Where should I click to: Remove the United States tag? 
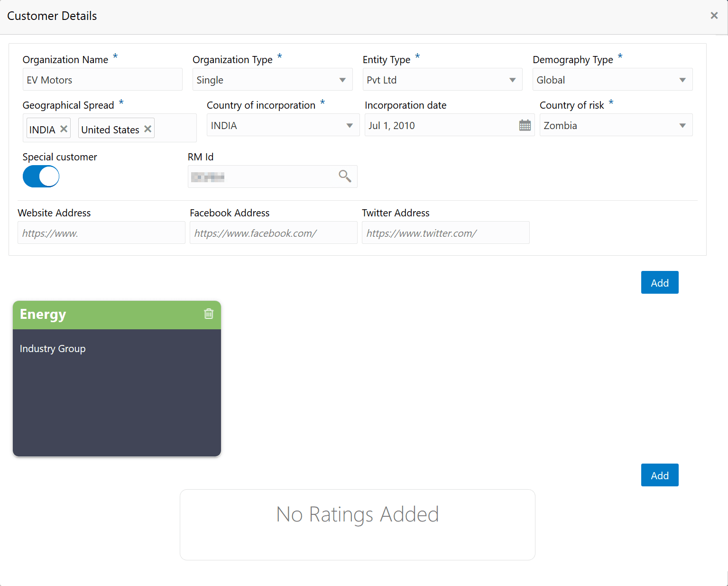pyautogui.click(x=148, y=129)
